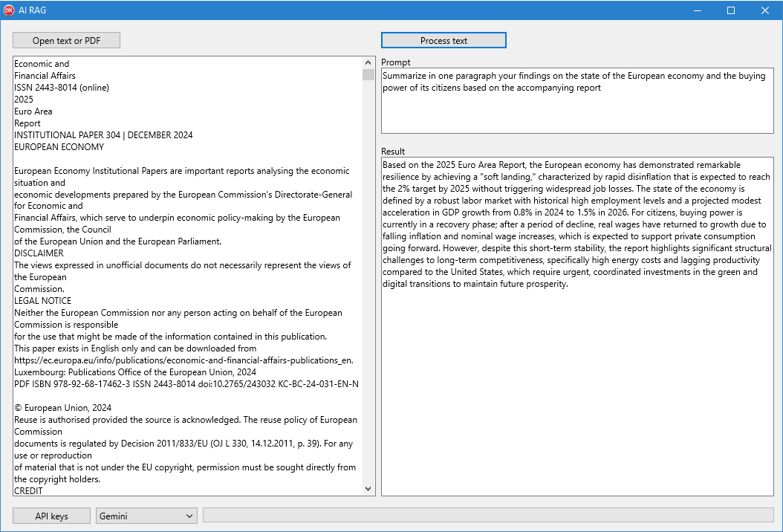Click the source text scrollbar thumb
The width and height of the screenshot is (783, 532).
click(368, 75)
